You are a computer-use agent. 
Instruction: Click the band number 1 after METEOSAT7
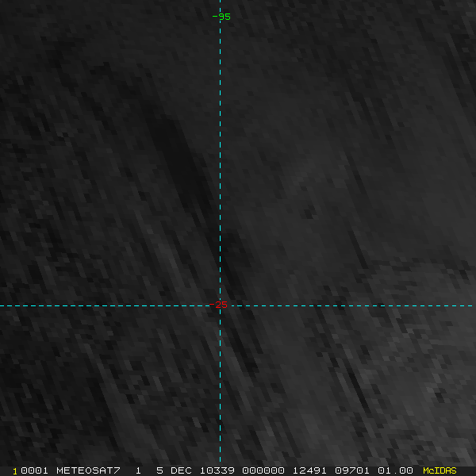(x=138, y=470)
